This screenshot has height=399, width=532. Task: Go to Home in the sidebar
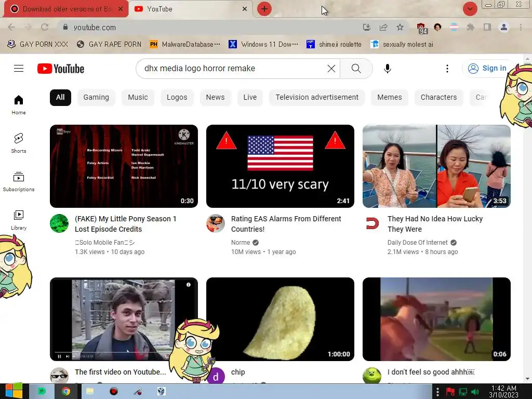19,105
